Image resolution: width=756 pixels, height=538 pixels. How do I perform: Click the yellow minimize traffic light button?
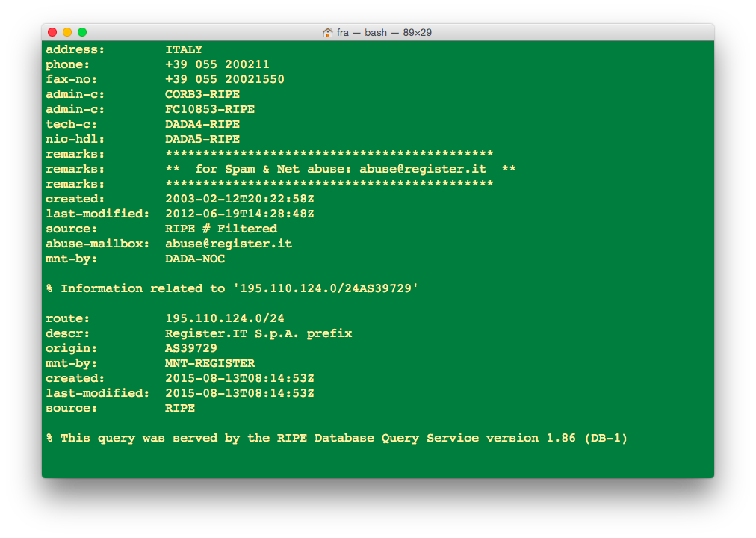[x=66, y=32]
